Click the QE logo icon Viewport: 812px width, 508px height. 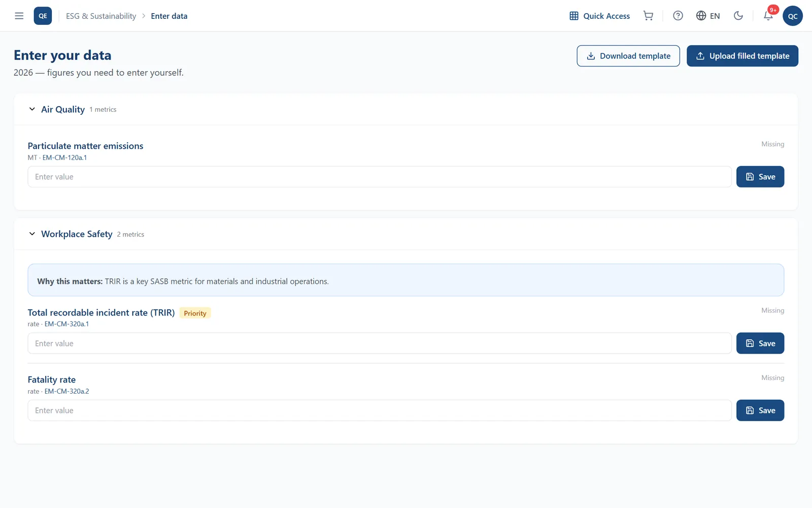tap(43, 16)
